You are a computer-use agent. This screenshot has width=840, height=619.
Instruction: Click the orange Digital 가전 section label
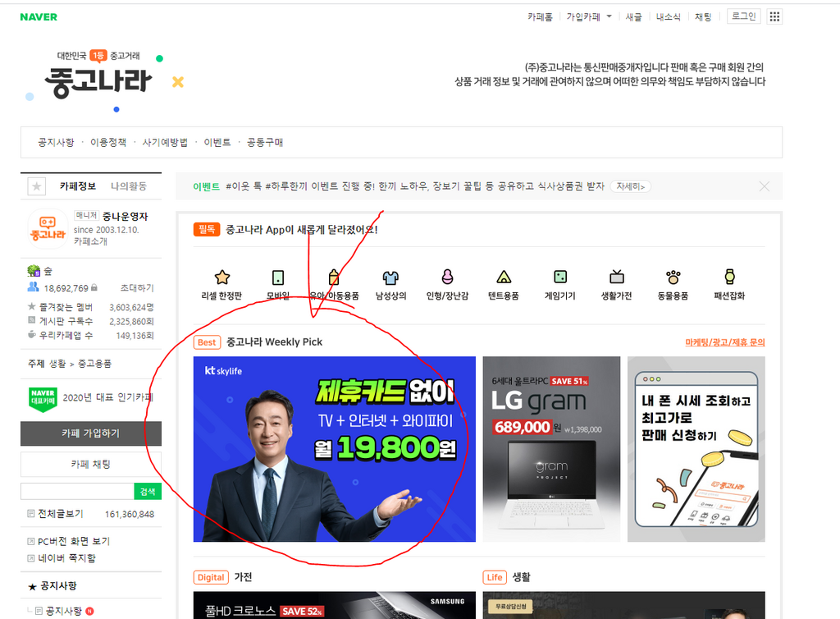pos(223,577)
